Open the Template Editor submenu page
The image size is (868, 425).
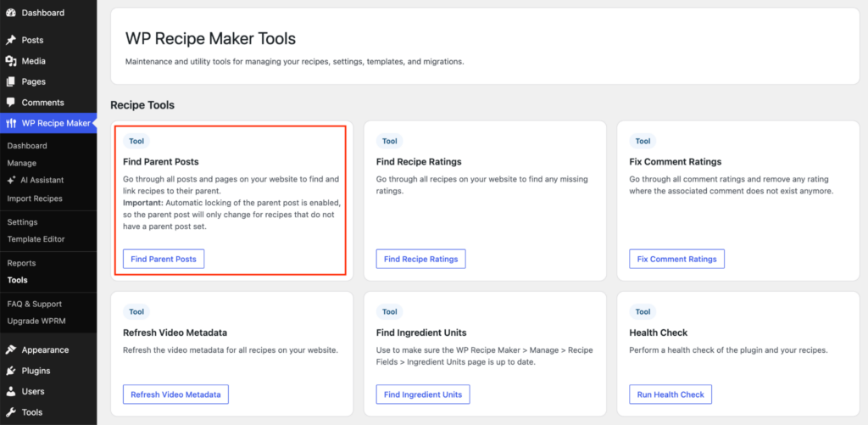tap(36, 239)
